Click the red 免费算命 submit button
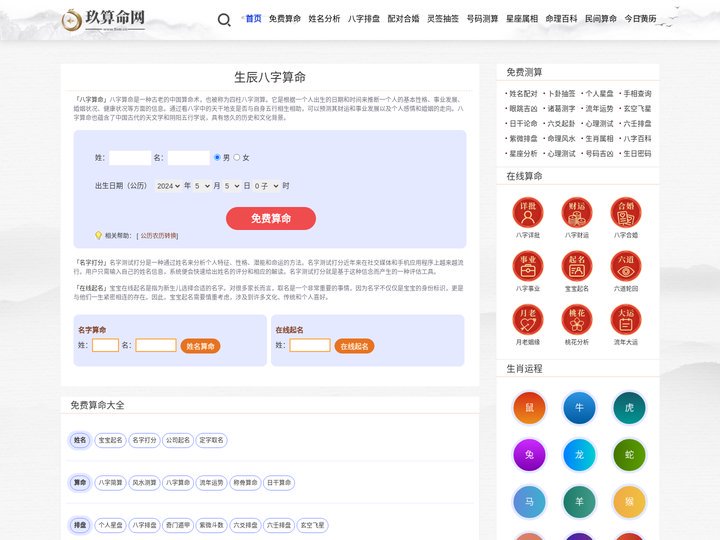The width and height of the screenshot is (720, 540). [271, 219]
